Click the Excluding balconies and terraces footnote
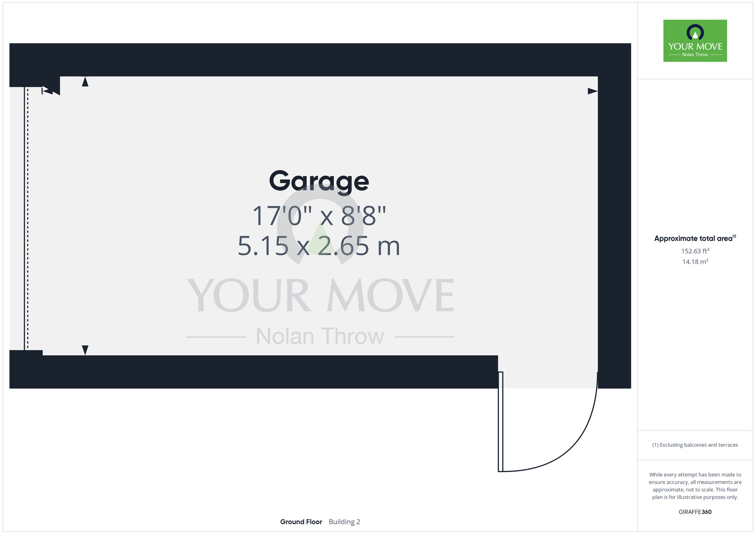This screenshot has height=534, width=756. (x=695, y=445)
